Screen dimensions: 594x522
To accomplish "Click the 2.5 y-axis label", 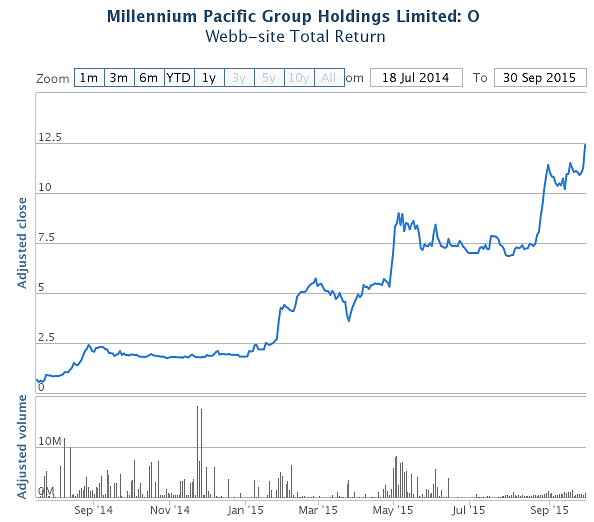I will pyautogui.click(x=46, y=337).
